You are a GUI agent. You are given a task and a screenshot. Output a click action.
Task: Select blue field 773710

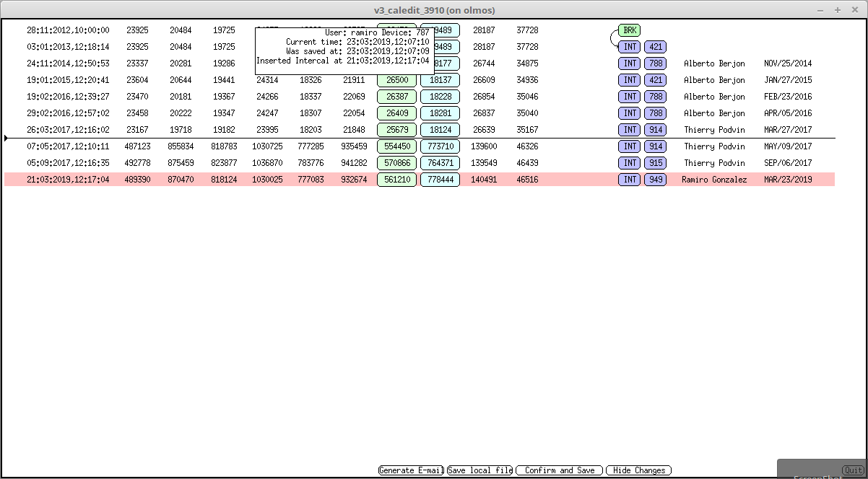[x=440, y=146]
